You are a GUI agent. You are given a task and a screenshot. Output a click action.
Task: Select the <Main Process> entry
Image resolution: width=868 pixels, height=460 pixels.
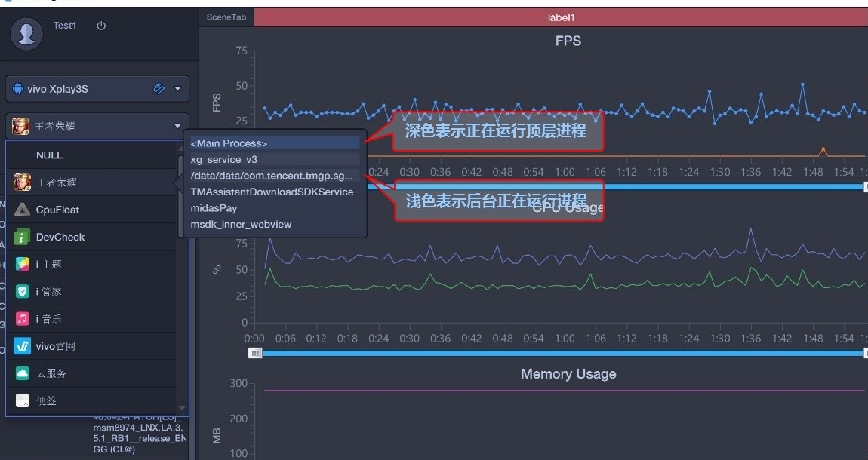point(275,143)
